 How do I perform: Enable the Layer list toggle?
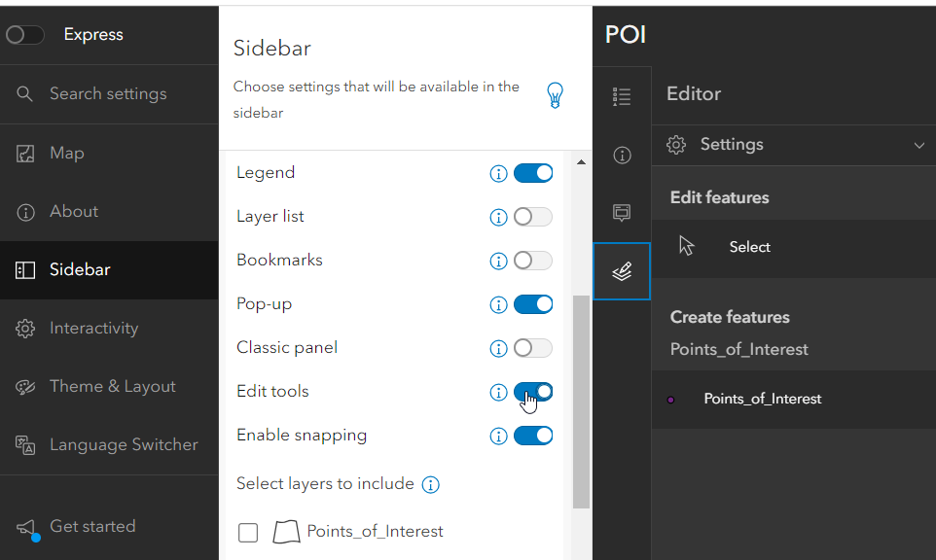pos(533,217)
